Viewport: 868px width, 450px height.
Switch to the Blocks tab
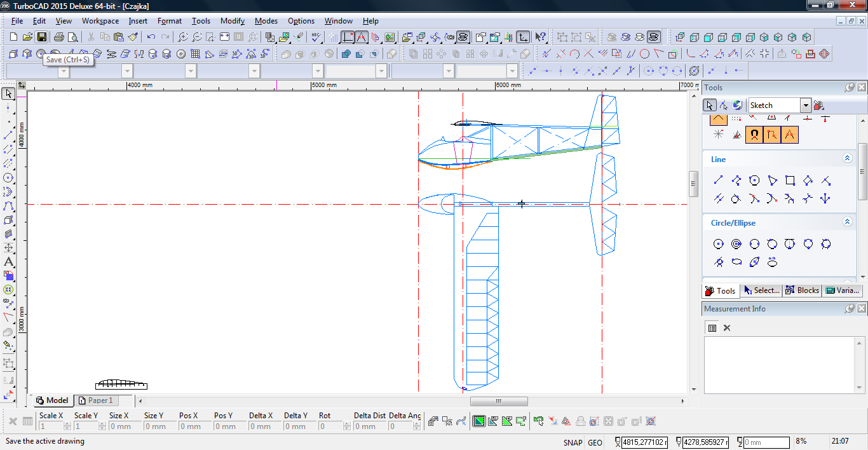coord(802,290)
